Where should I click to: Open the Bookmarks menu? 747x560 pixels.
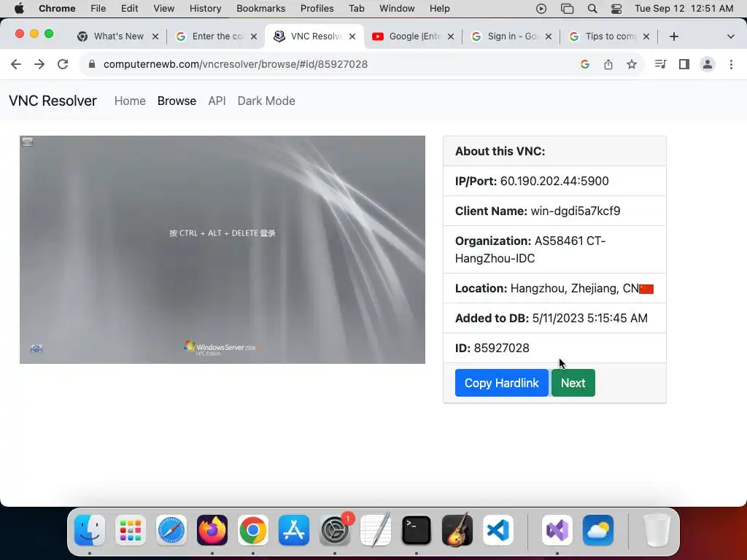261,9
